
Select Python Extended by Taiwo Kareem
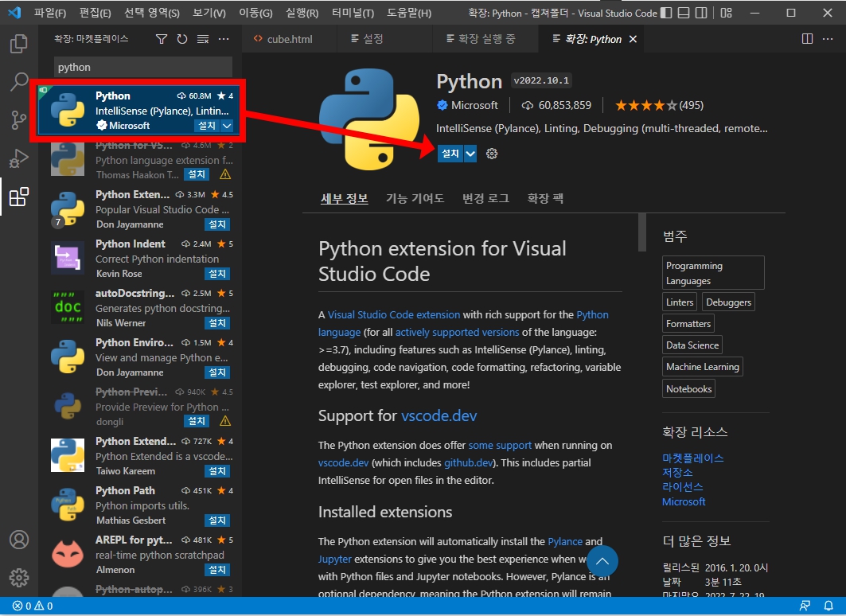click(142, 456)
